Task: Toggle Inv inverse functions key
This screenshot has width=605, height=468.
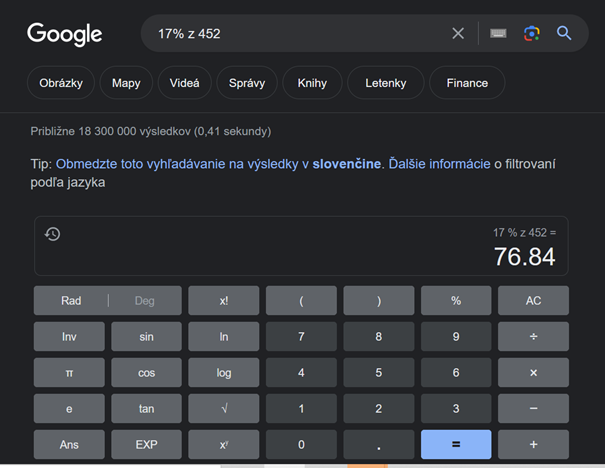Action: (x=69, y=337)
